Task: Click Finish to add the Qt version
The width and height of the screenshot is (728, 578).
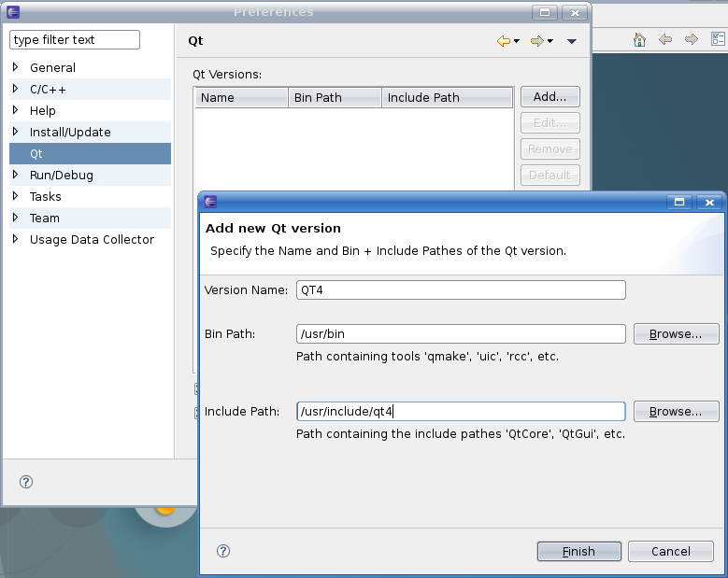Action: pos(578,551)
